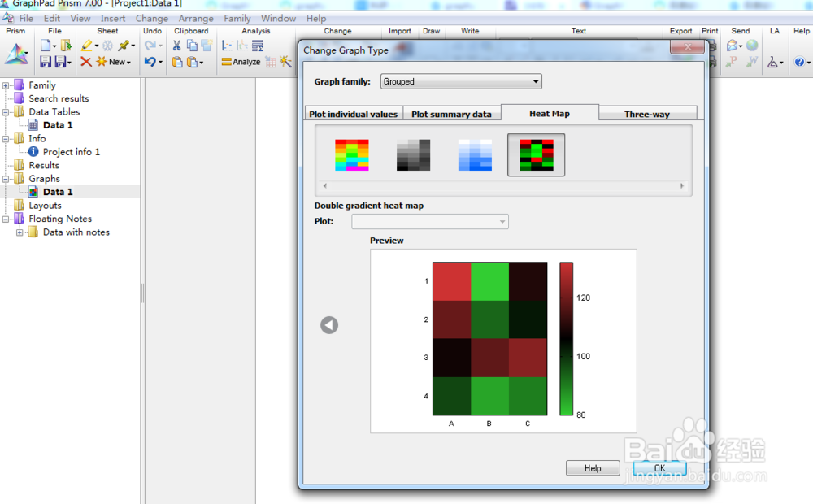Click the freeze sheet snowflake icon
Screen dimensions: 813x504
click(x=108, y=46)
